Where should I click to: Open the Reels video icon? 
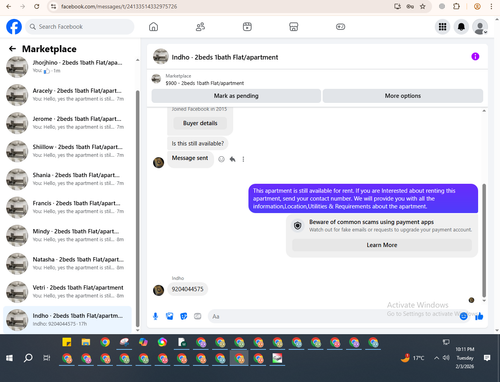click(247, 27)
